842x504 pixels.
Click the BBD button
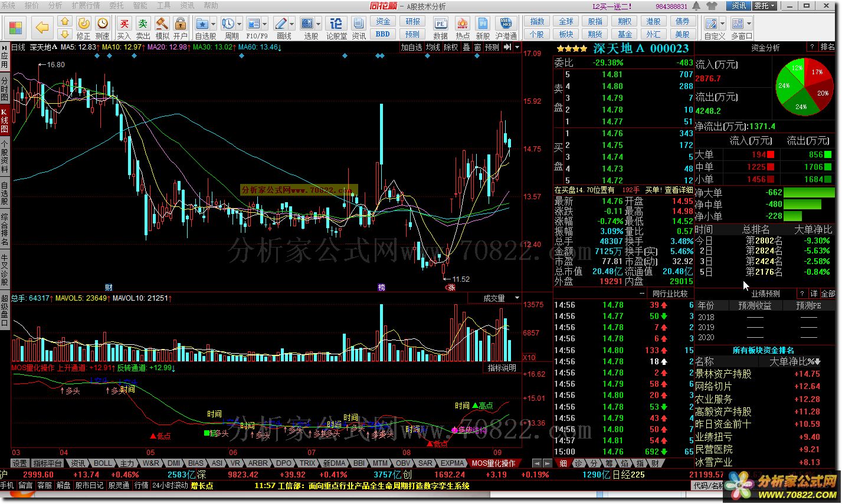383,34
